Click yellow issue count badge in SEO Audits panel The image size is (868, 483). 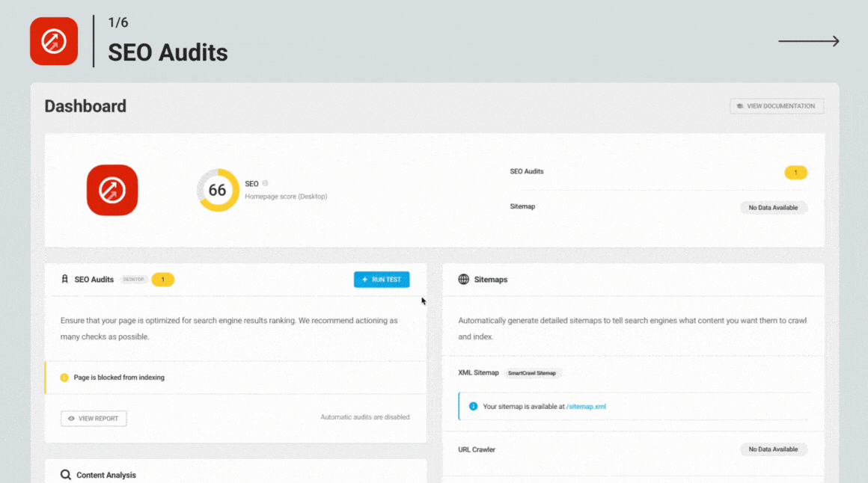(163, 280)
